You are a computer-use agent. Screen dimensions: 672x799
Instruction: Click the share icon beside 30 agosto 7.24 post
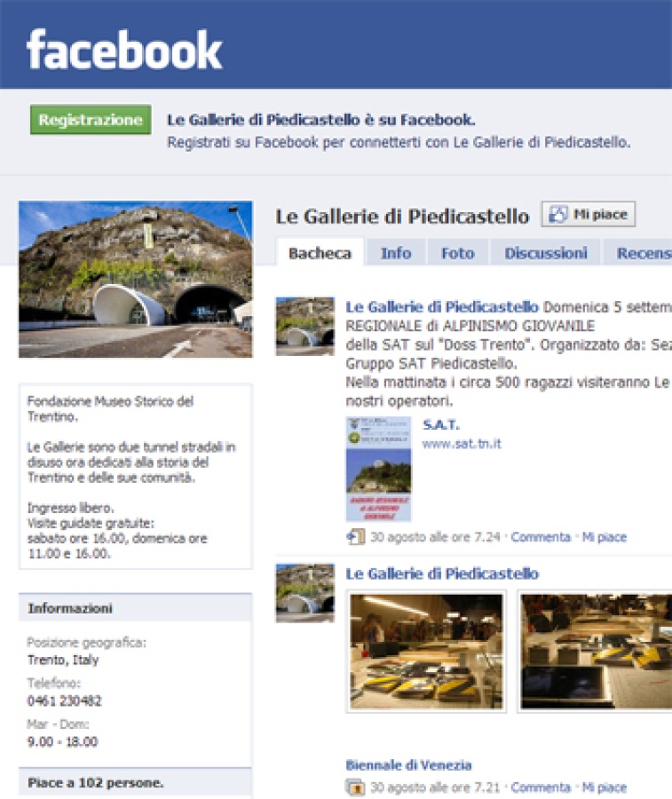355,536
